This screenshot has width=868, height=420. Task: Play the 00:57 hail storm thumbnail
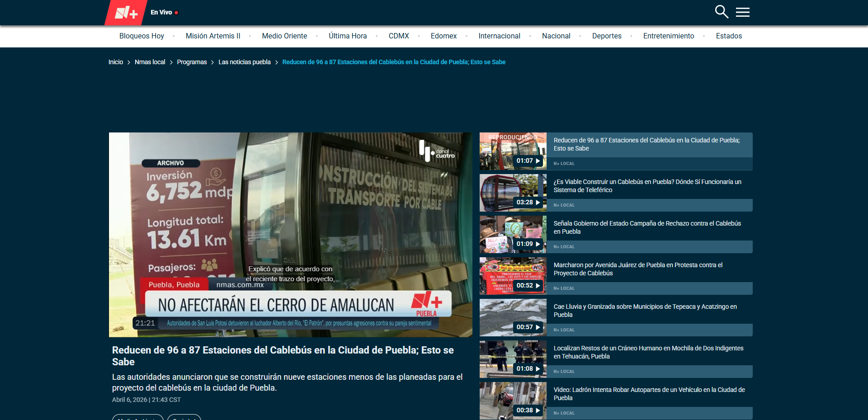513,318
